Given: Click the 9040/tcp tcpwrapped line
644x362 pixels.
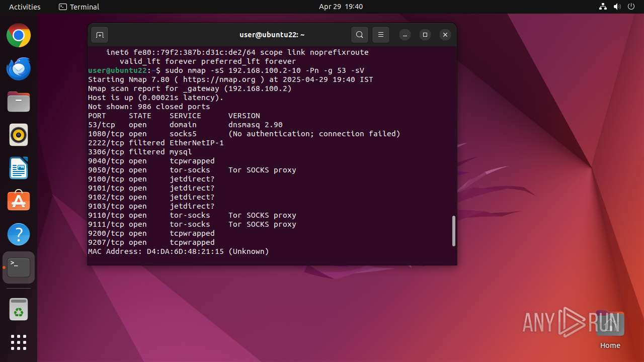Looking at the screenshot, I should (x=151, y=161).
